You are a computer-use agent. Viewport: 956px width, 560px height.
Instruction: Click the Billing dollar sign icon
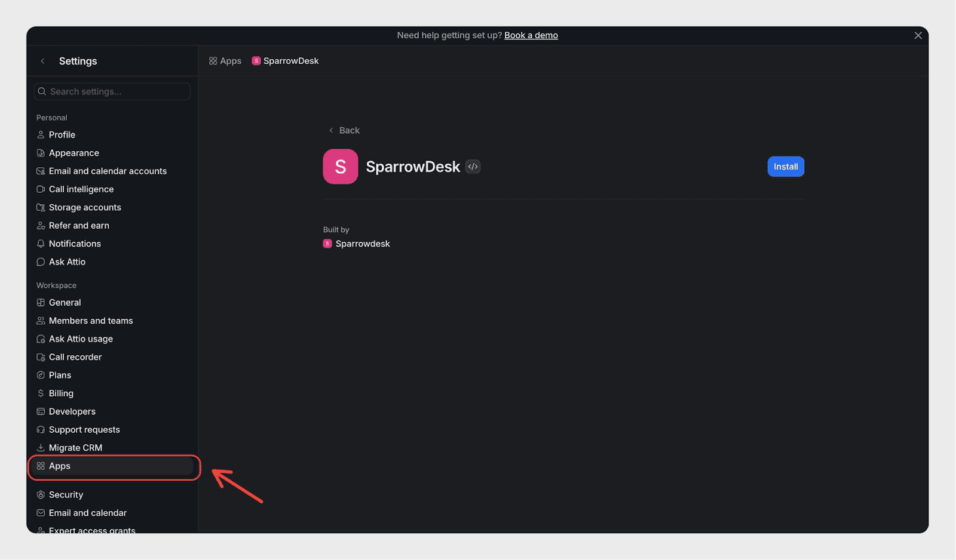[41, 393]
